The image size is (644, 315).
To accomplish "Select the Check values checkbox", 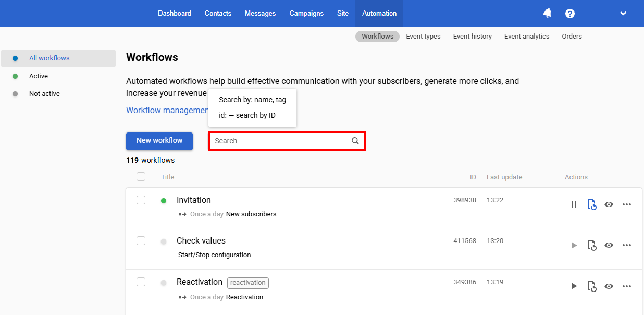I will tap(141, 240).
